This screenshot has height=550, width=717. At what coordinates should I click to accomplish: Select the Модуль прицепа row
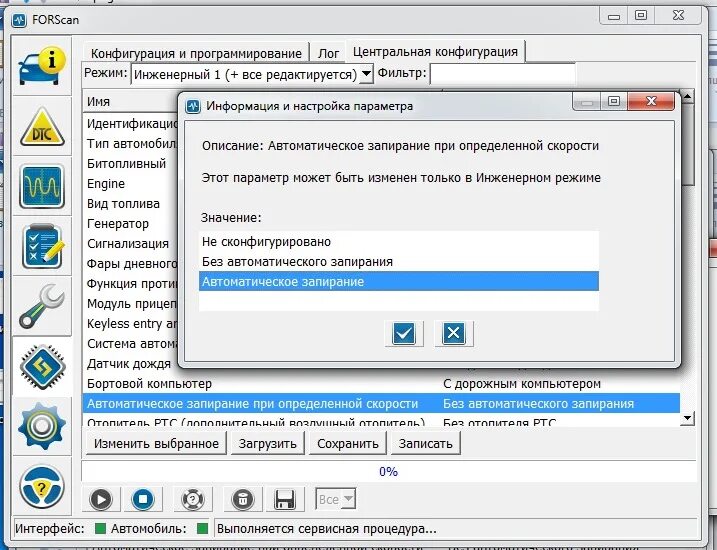[x=132, y=304]
